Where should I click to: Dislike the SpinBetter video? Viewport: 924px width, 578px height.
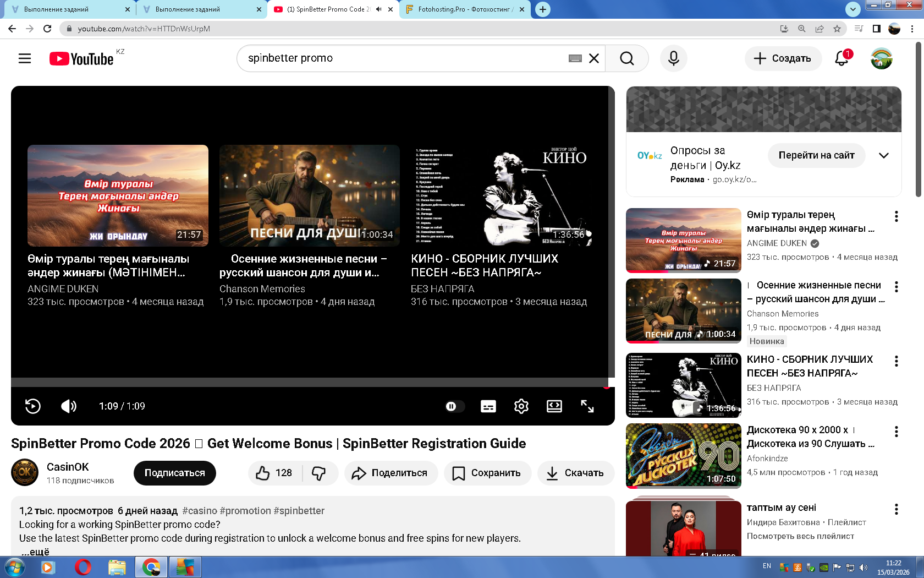319,473
